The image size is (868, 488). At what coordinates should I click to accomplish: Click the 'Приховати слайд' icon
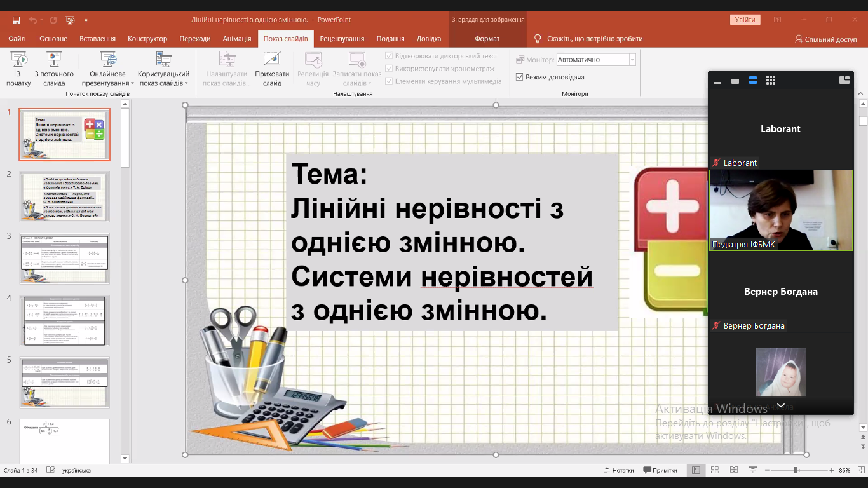click(x=271, y=67)
